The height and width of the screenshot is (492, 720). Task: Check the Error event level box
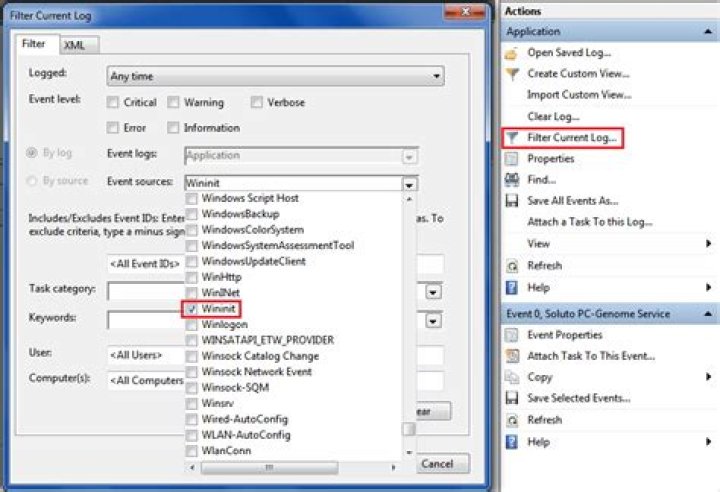pyautogui.click(x=112, y=128)
